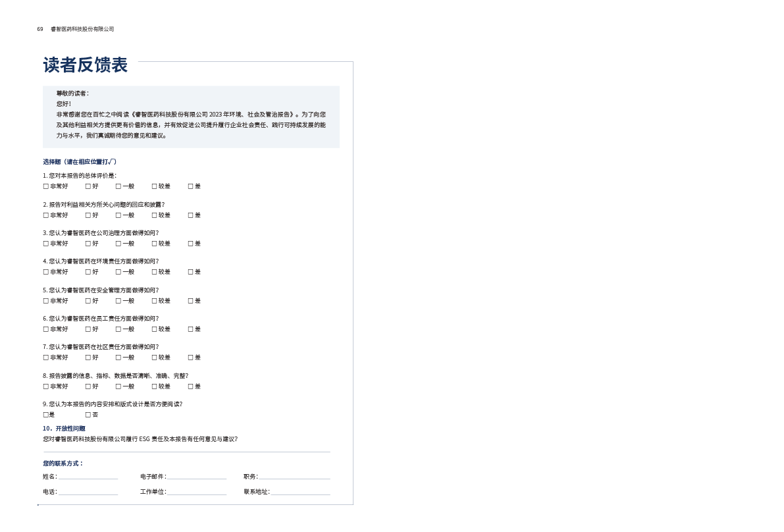This screenshot has width=784, height=532.
Task: Select '好' for question 7 on community responsibility
Action: (88, 358)
